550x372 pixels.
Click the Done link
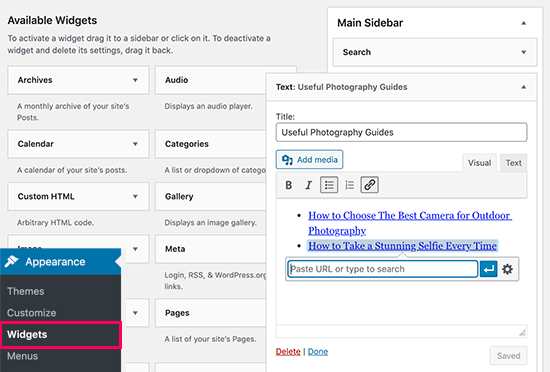(318, 352)
